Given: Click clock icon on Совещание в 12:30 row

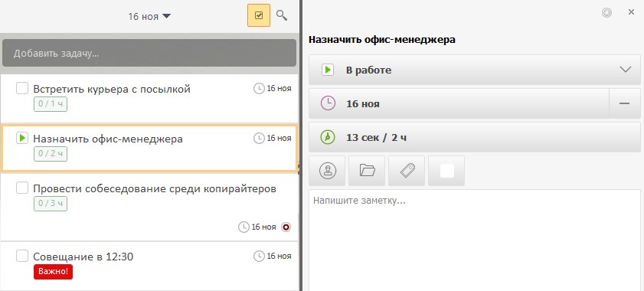Looking at the screenshot, I should click(259, 256).
